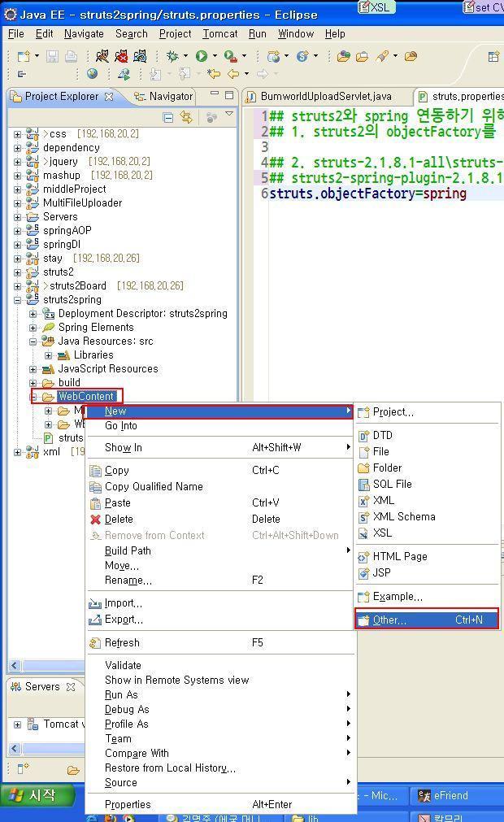Click the green Run toolbar icon
Viewport: 504px width, 822px height.
pyautogui.click(x=201, y=56)
